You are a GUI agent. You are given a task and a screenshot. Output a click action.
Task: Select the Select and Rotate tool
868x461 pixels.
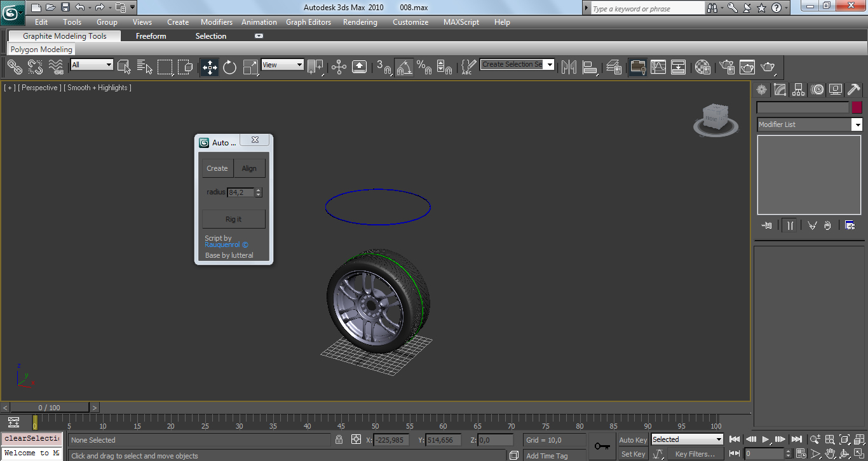229,67
